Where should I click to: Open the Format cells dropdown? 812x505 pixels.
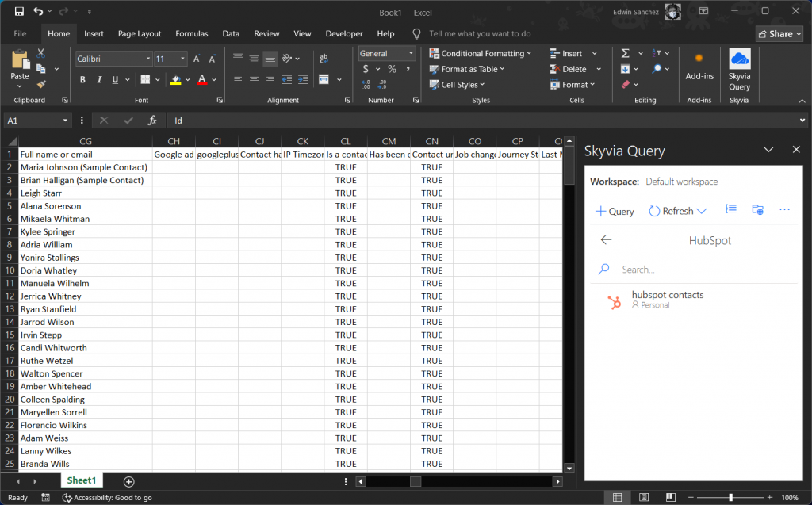coord(573,84)
